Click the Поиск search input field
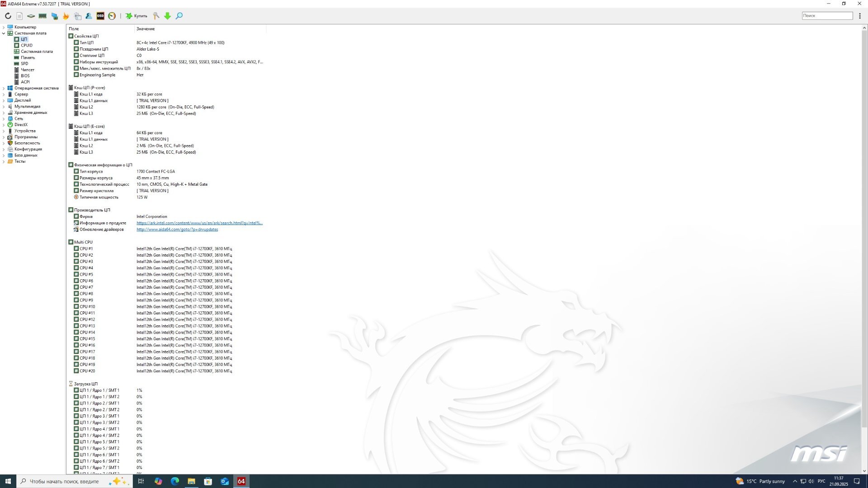 (827, 16)
